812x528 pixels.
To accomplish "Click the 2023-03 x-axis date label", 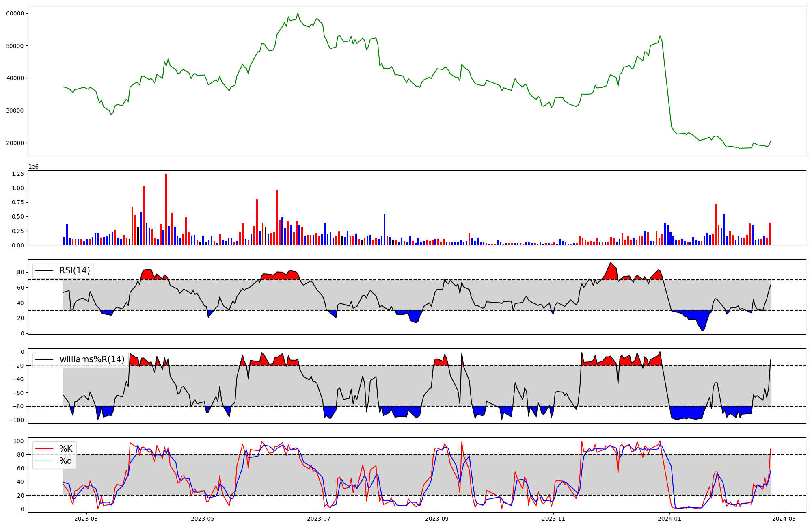I will [x=86, y=519].
